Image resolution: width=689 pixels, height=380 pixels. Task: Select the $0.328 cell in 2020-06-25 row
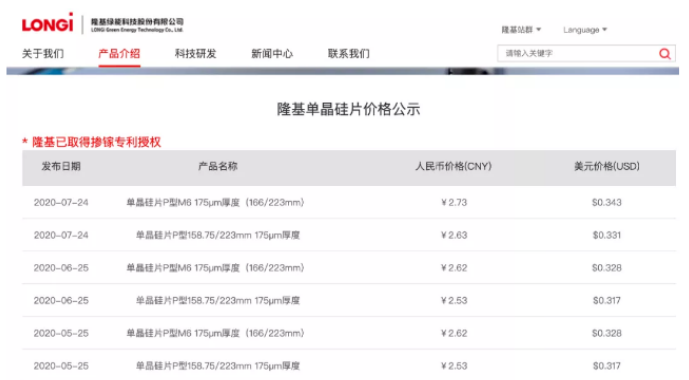pos(607,268)
